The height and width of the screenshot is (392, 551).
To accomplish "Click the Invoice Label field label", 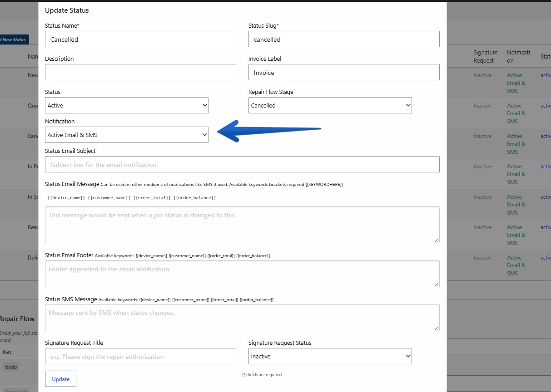I will (265, 59).
